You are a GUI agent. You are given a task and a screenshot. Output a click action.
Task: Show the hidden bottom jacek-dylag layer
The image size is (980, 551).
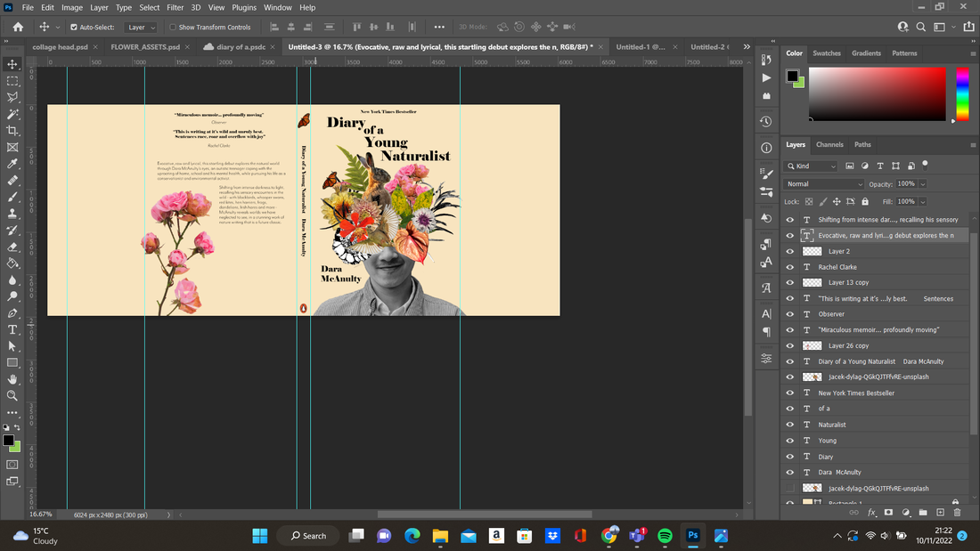pos(790,488)
